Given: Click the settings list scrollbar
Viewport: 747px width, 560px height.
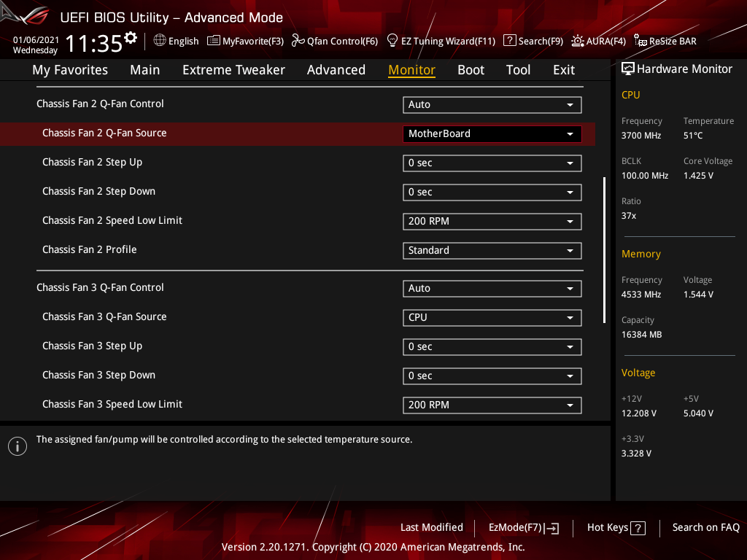Looking at the screenshot, I should coord(604,250).
